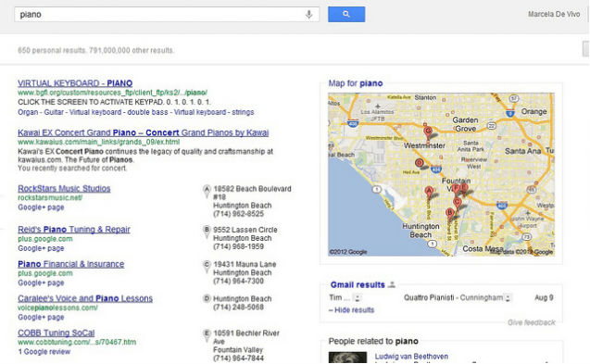Click the Give feedback link

coord(532,322)
